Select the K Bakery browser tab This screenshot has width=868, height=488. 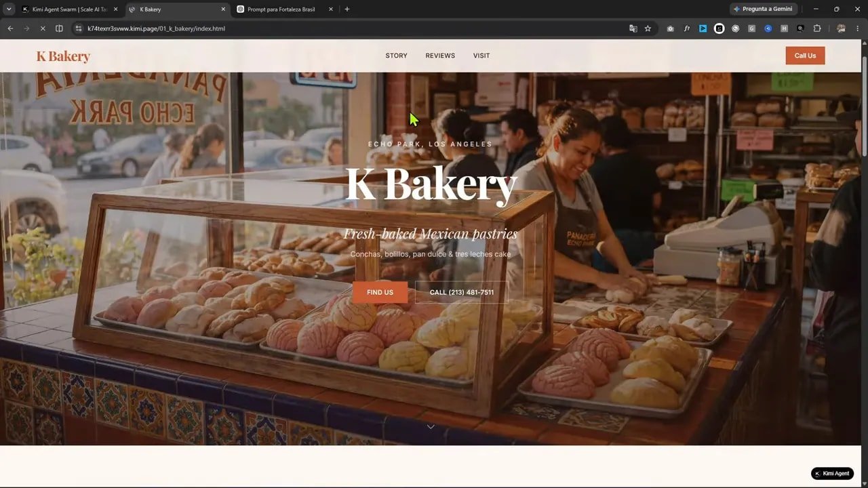click(177, 9)
